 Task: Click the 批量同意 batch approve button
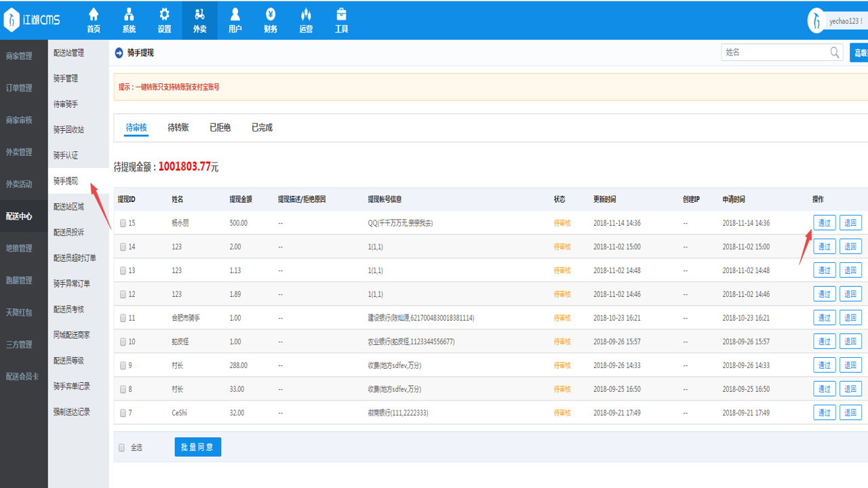click(198, 447)
